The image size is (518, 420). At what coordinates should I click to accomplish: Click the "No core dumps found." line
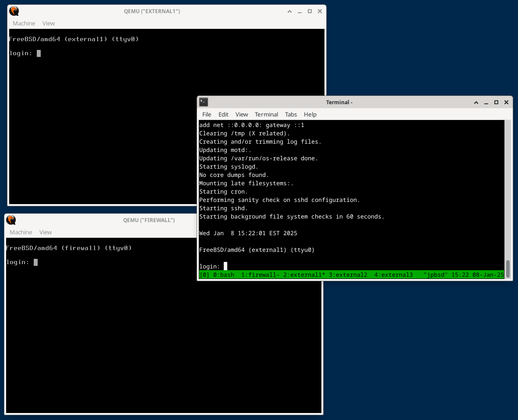(234, 175)
